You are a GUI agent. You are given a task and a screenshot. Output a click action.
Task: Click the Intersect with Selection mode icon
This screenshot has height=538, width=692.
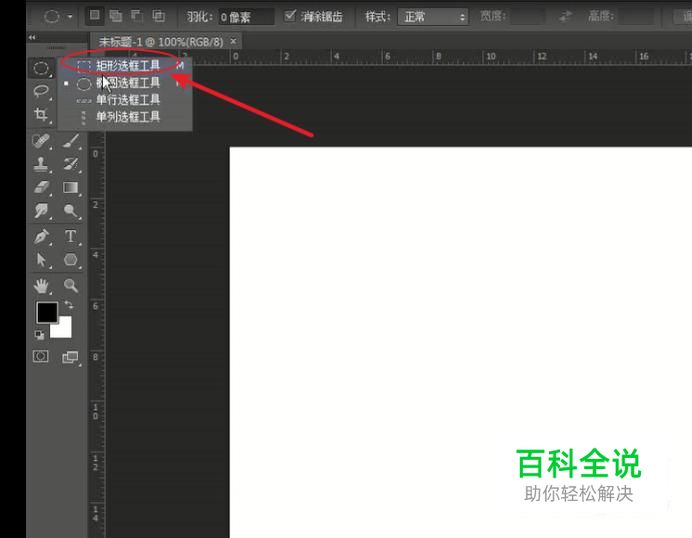(x=158, y=16)
